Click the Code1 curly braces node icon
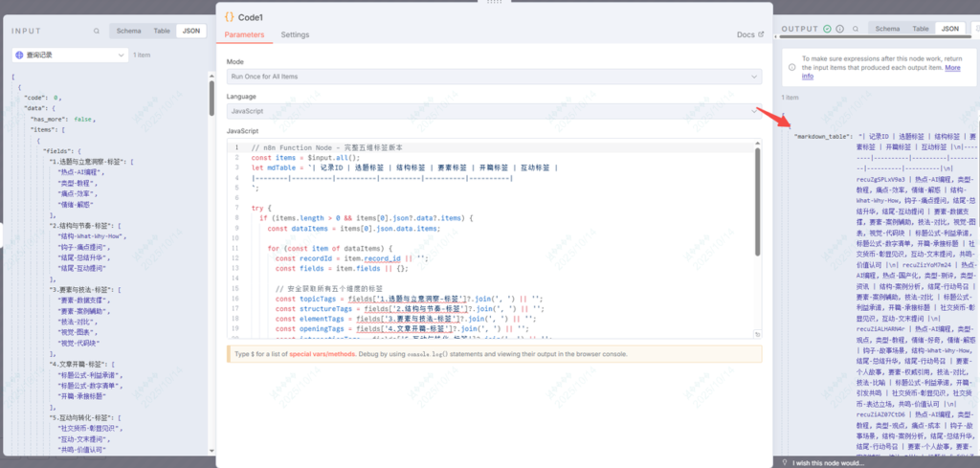Viewport: 980px width, 468px height. 230,16
